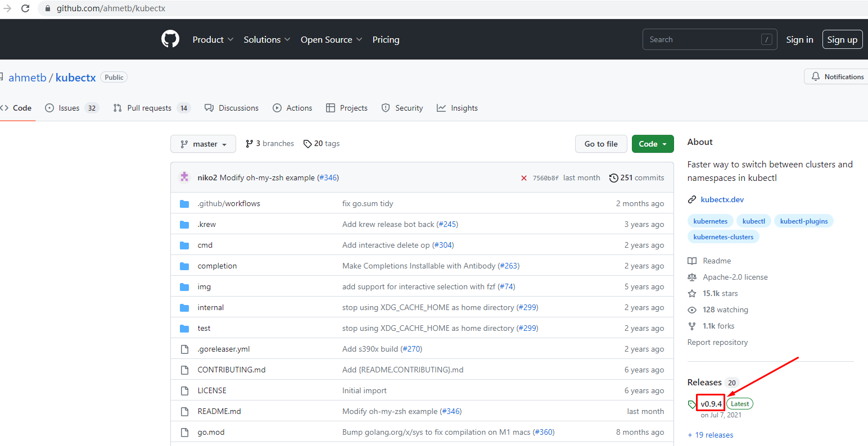
Task: Click the fork icon next to 1.1k forks
Action: point(692,326)
